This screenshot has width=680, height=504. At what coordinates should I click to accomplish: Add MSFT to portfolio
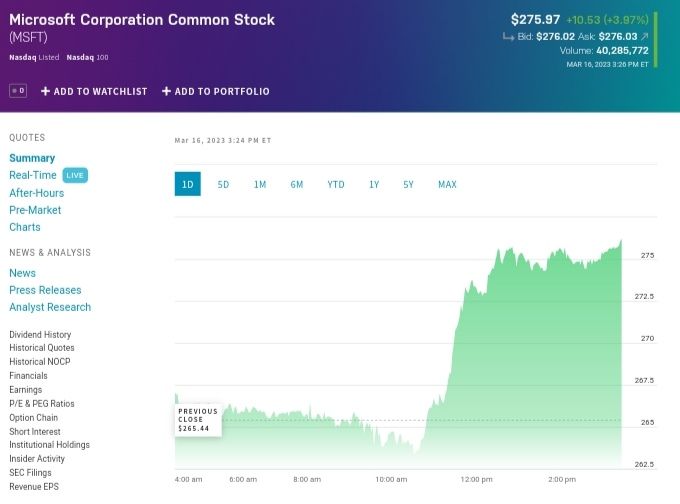click(216, 92)
